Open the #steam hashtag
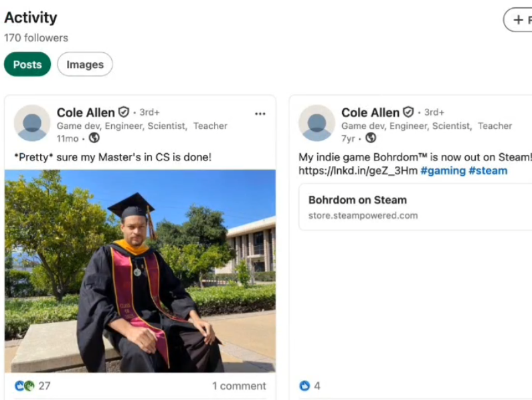Screen dimensions: 532x400 [x=488, y=171]
